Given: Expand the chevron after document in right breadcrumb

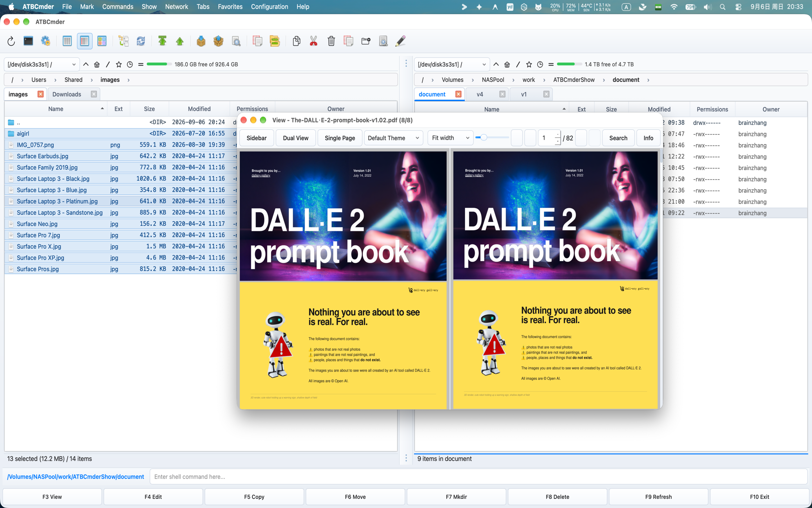Looking at the screenshot, I should coord(648,80).
